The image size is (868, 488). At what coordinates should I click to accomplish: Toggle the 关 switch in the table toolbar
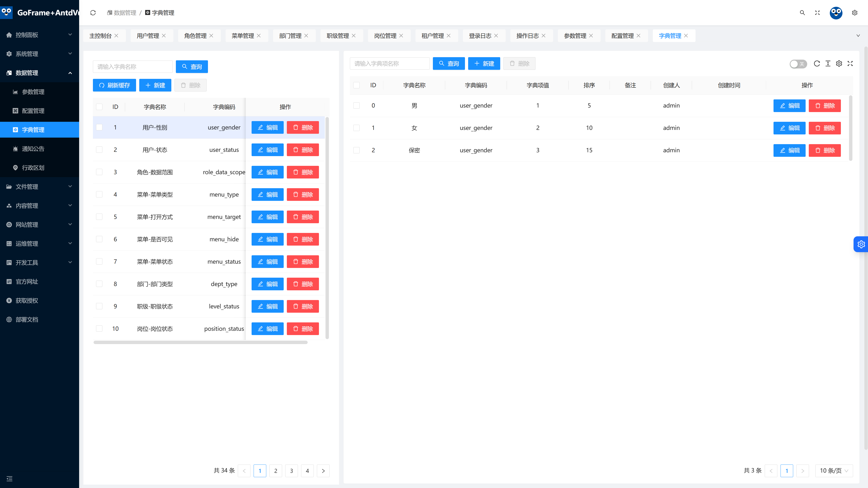tap(798, 64)
